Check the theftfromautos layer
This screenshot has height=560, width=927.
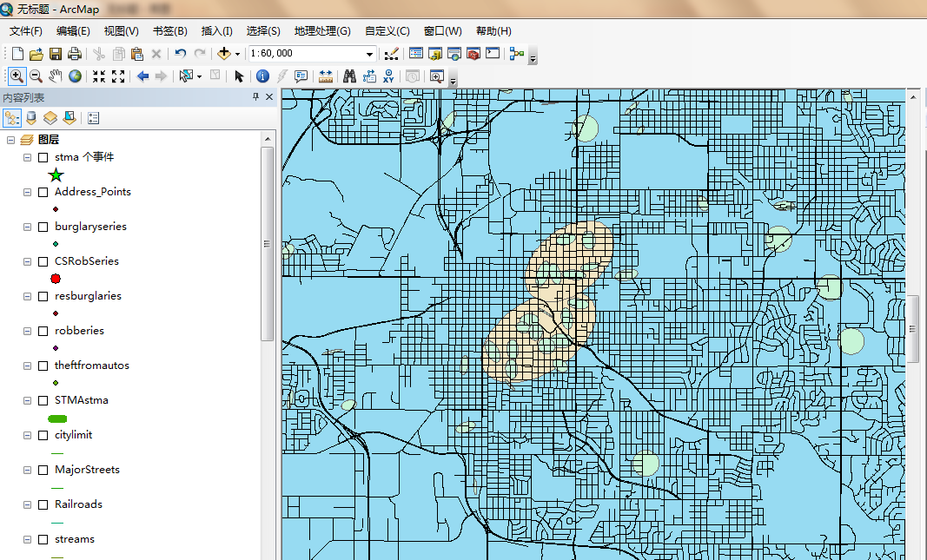click(43, 366)
